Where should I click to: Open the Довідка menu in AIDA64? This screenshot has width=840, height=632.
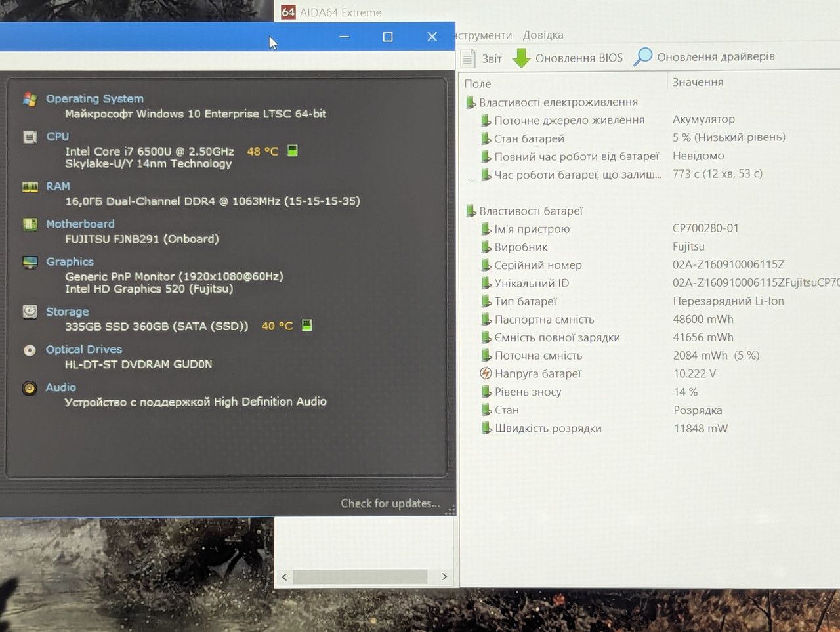(543, 35)
